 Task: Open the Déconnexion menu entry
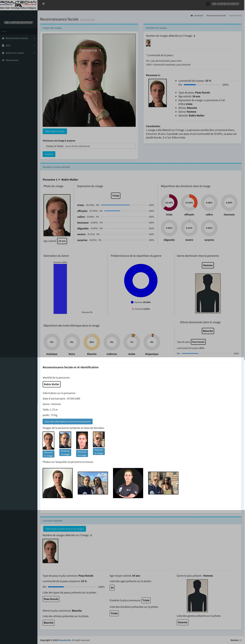(x=19, y=60)
